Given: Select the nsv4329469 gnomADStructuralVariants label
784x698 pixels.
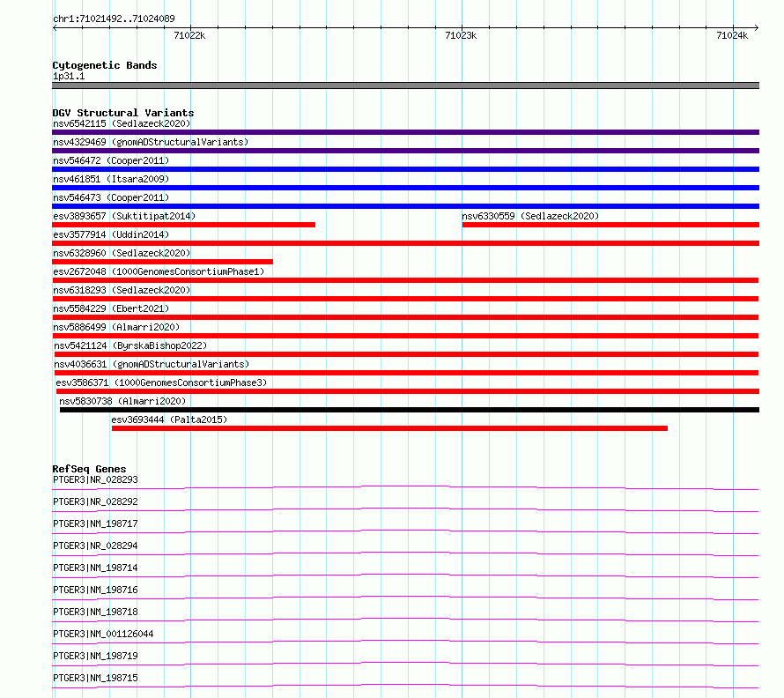Looking at the screenshot, I should [151, 142].
